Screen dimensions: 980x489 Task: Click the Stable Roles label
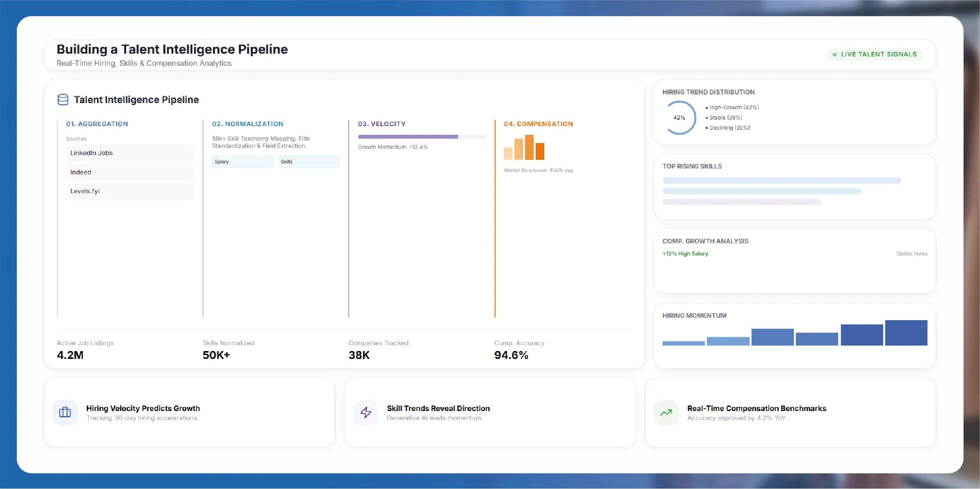tap(912, 254)
